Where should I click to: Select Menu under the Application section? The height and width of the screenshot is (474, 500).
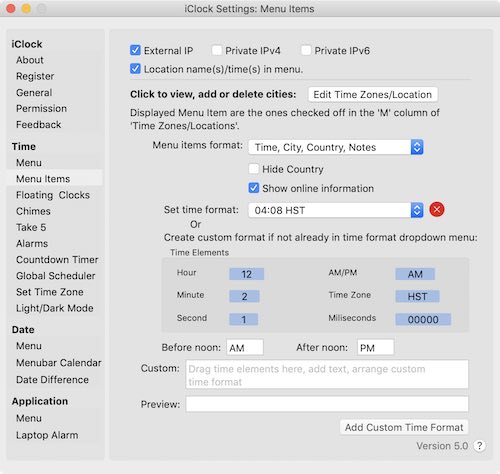tap(29, 418)
